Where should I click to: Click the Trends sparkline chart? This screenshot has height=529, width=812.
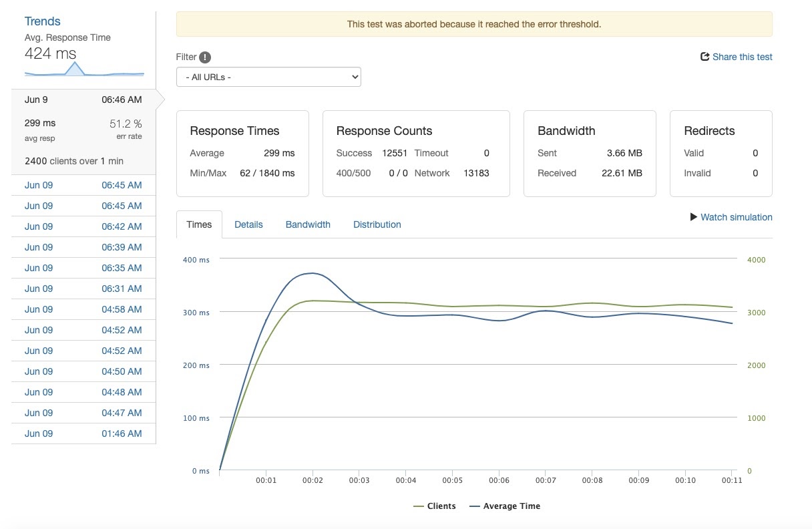click(x=84, y=69)
